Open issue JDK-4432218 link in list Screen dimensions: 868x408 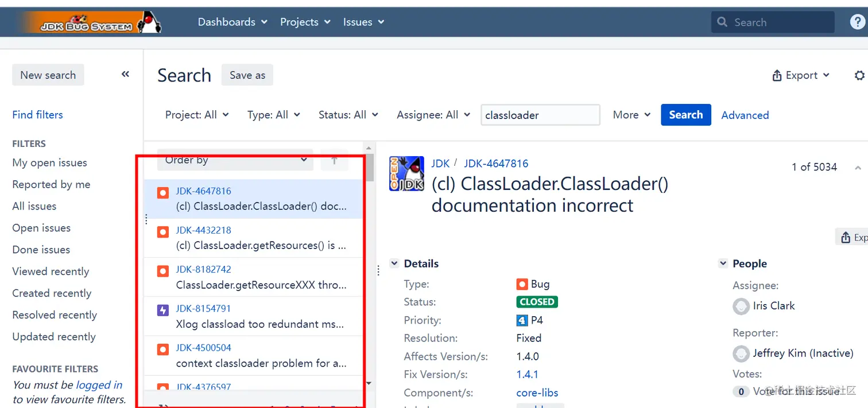[204, 230]
